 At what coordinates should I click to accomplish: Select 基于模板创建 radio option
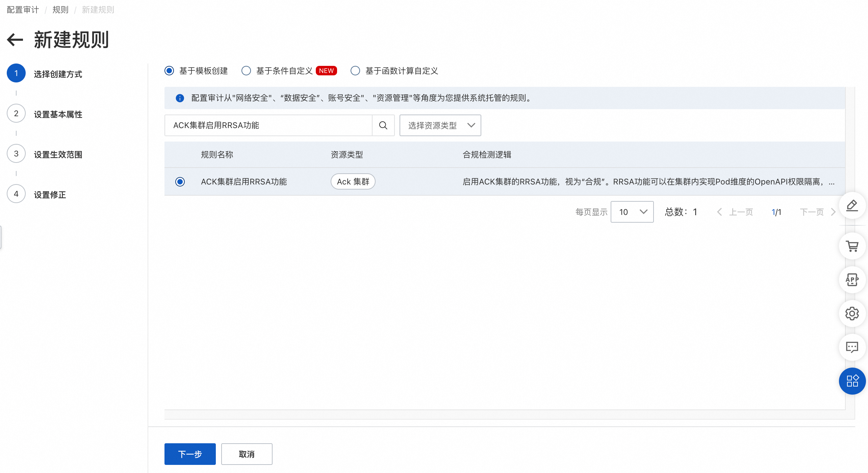(x=169, y=71)
